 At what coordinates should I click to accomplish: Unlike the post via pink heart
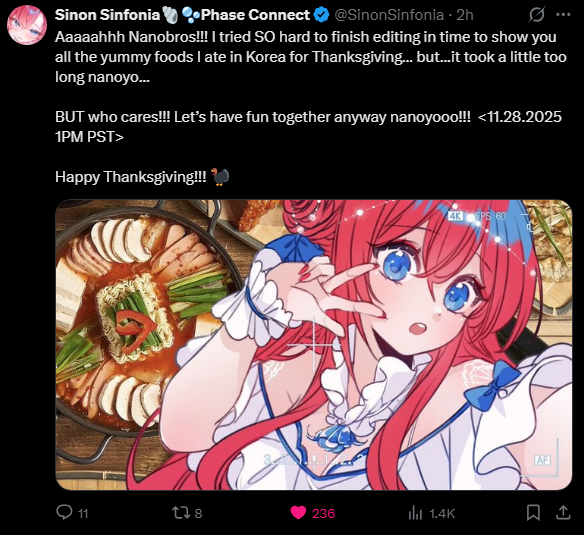298,513
